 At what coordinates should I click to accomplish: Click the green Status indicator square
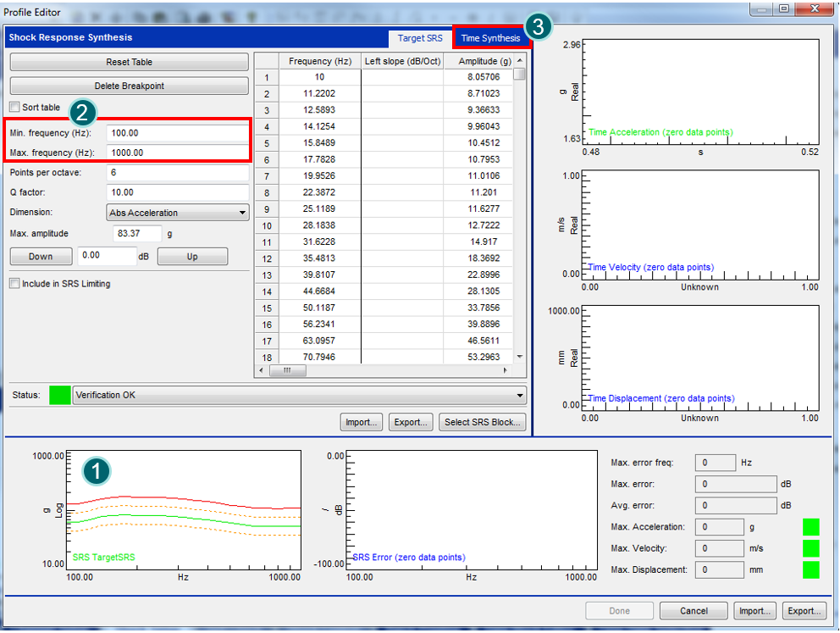click(x=60, y=395)
